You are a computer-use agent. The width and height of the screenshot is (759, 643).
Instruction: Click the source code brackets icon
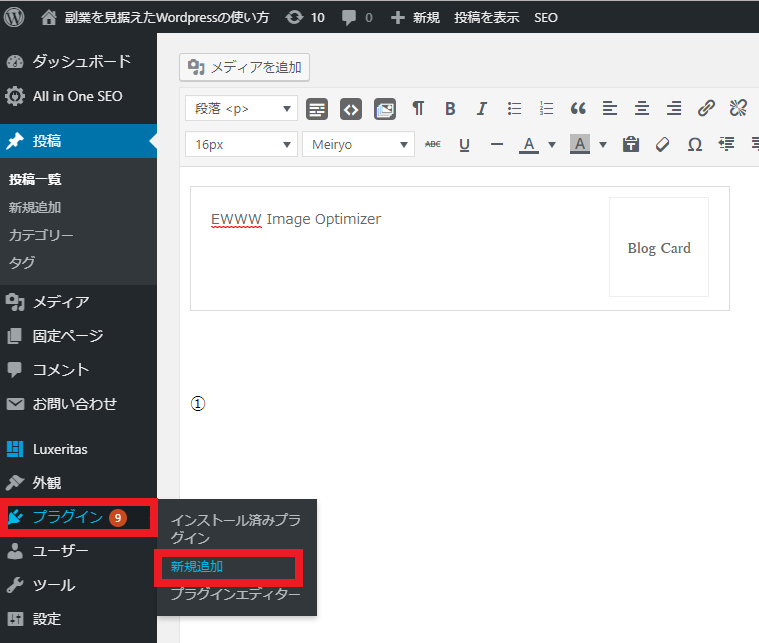(x=350, y=109)
